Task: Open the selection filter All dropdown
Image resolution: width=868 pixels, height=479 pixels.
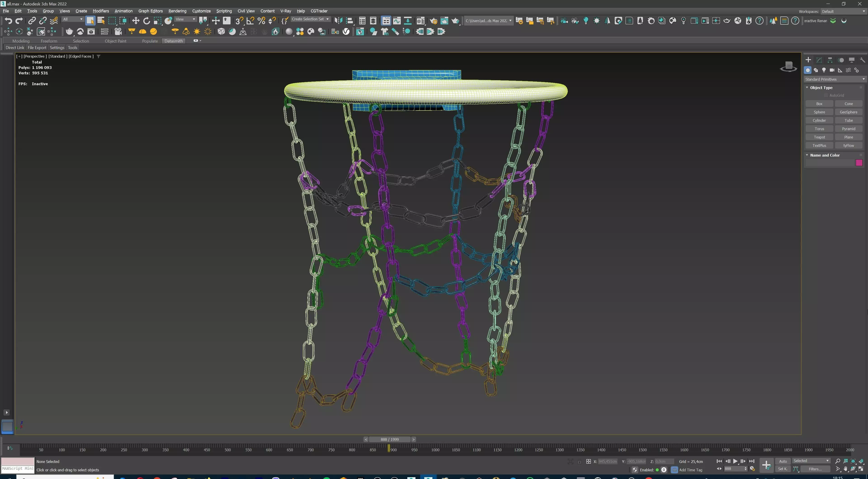Action: point(72,19)
